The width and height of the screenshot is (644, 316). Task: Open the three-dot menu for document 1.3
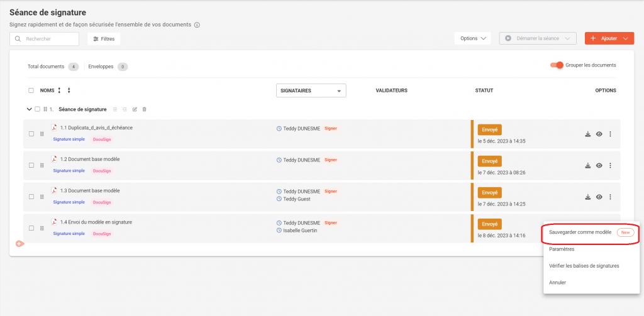coord(610,197)
